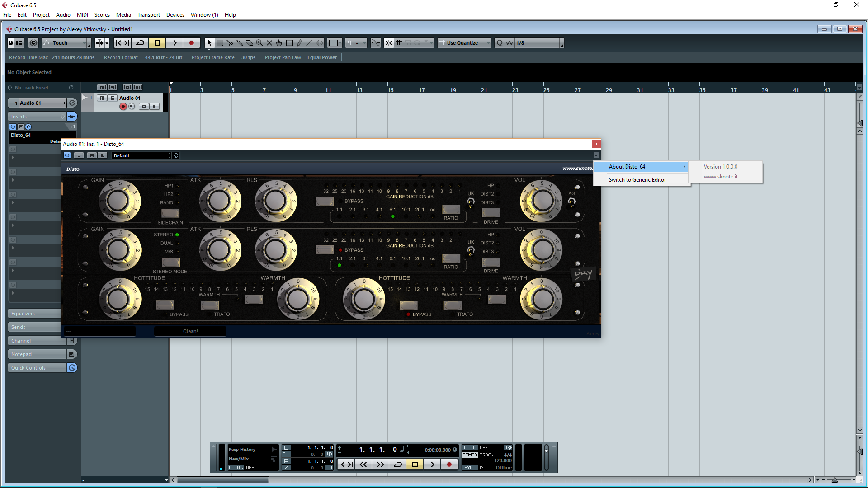
Task: Toggle Record Enable on Audio 01 track
Action: (123, 107)
